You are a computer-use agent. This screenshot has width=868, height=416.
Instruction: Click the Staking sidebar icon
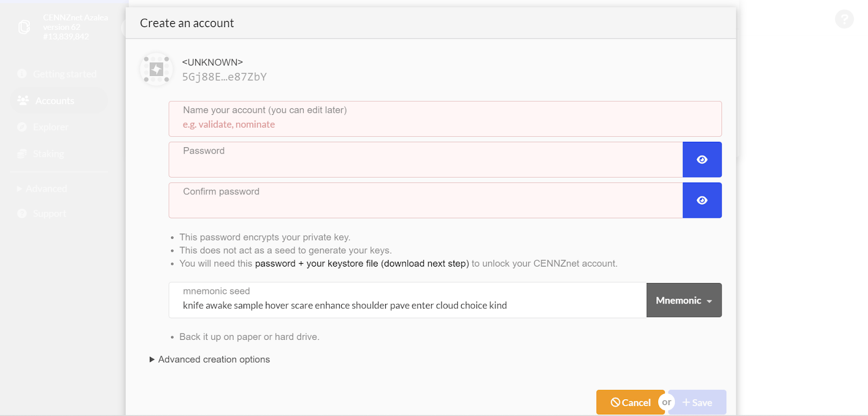coord(22,154)
